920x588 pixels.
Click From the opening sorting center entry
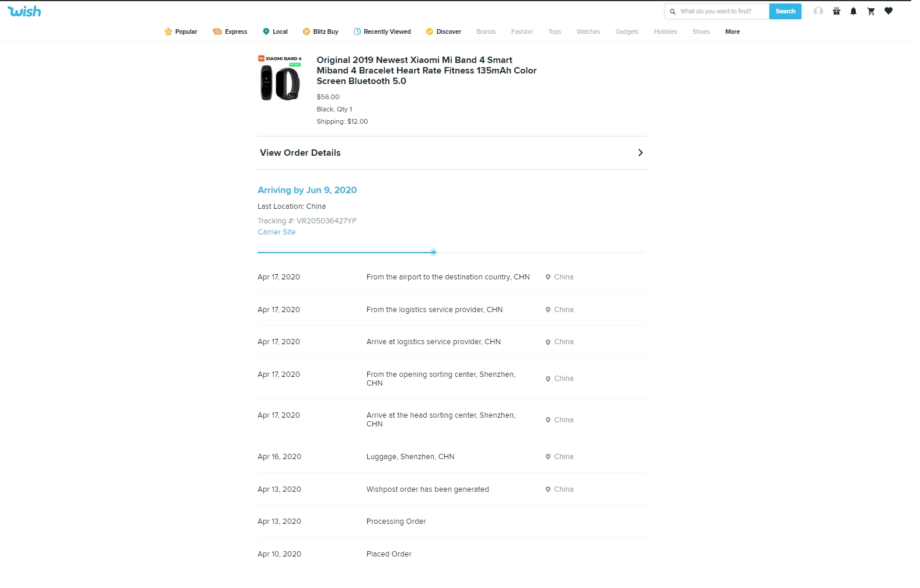click(441, 379)
